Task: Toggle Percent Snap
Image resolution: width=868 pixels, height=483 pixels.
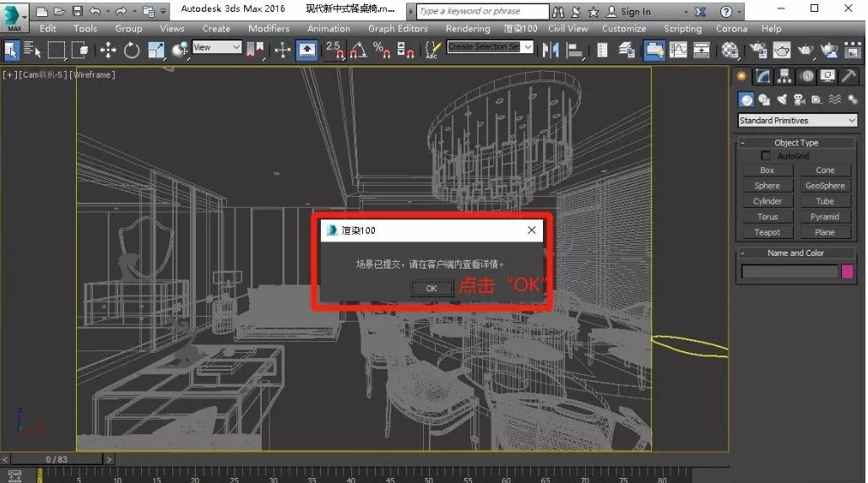Action: (x=382, y=51)
